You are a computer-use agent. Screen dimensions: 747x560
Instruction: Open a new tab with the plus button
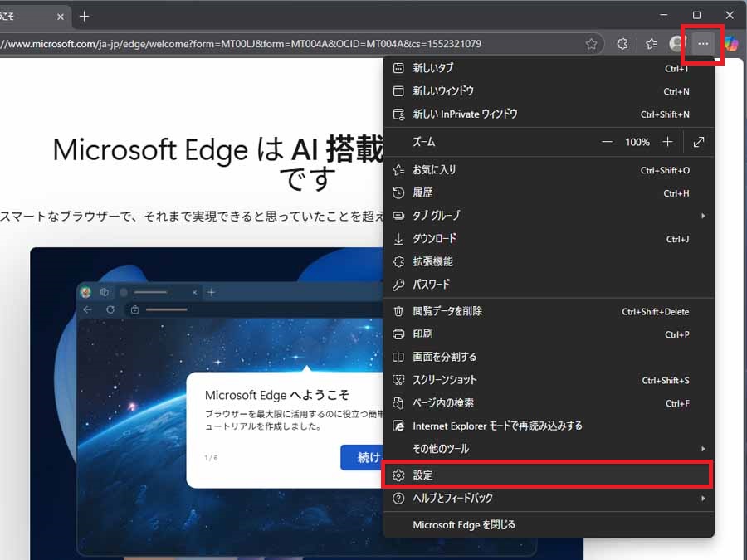(x=84, y=16)
